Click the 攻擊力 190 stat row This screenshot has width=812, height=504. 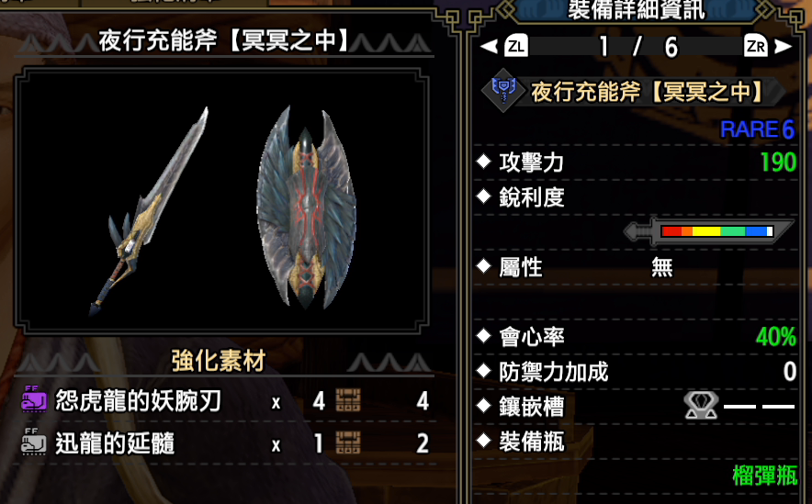click(636, 162)
